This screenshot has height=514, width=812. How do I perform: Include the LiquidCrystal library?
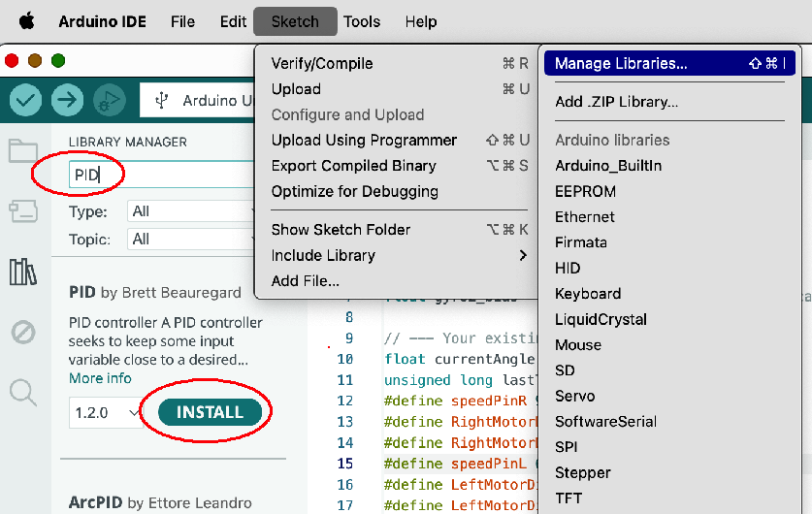(x=669, y=319)
